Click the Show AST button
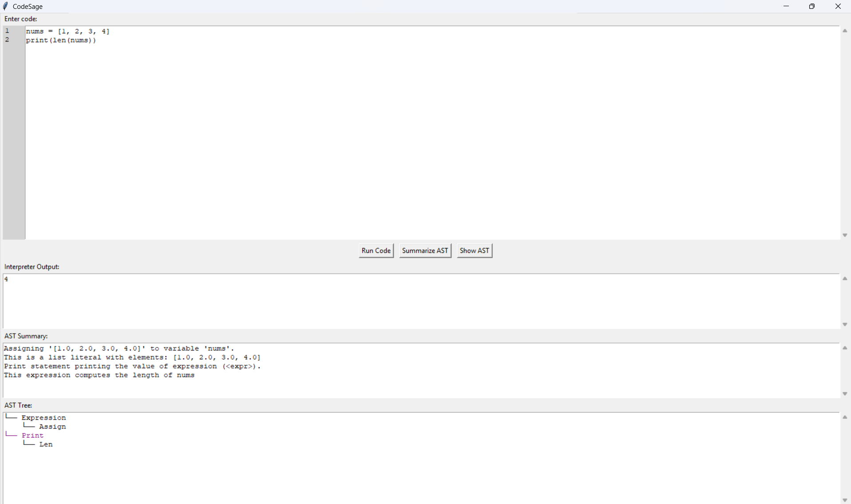The width and height of the screenshot is (851, 504). tap(474, 251)
